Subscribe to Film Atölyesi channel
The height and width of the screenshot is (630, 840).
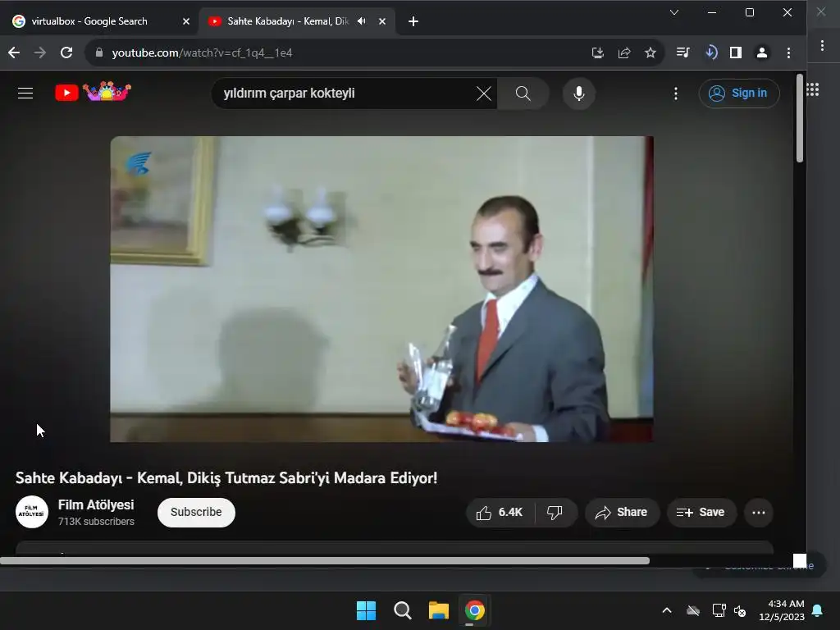click(x=196, y=513)
